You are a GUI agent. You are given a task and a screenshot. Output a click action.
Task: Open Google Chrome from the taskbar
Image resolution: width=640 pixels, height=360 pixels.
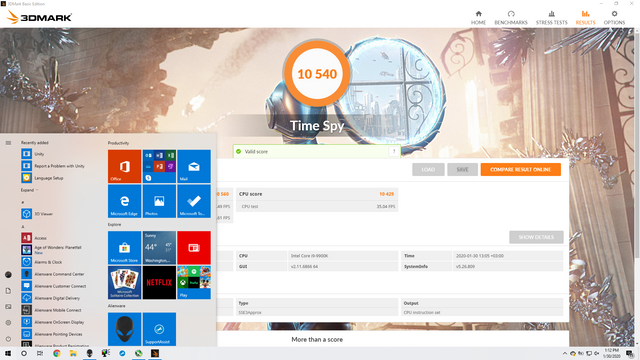[x=57, y=353]
